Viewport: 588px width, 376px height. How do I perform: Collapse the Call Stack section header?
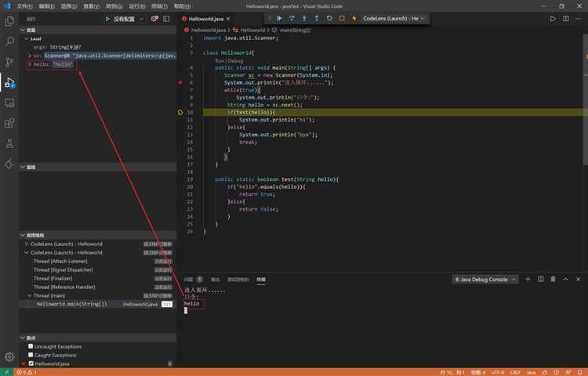click(x=97, y=235)
